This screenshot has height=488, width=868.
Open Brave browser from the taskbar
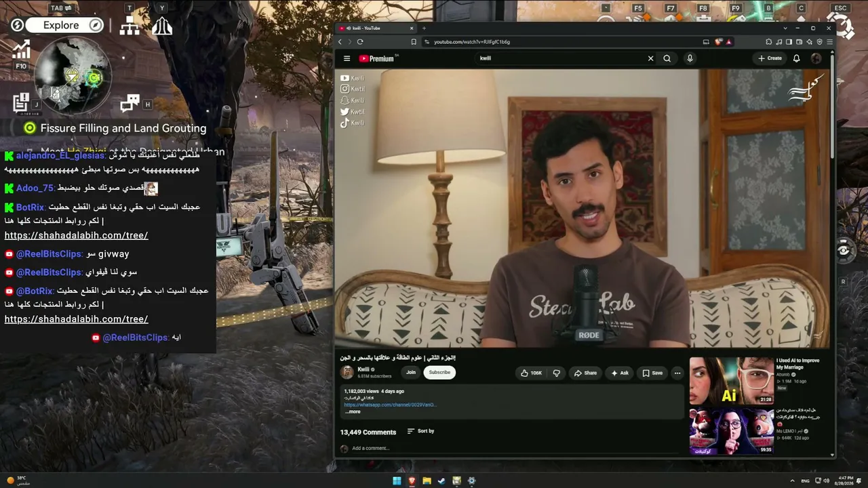click(412, 481)
